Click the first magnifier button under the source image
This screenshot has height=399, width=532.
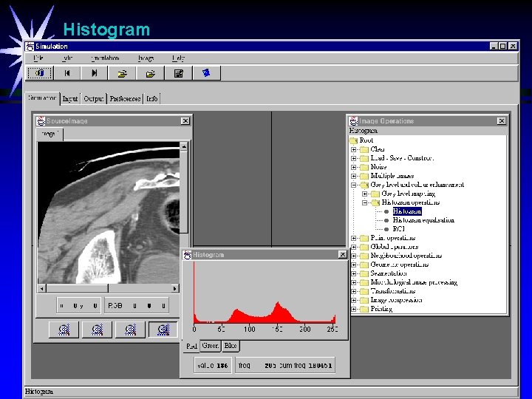tap(64, 330)
